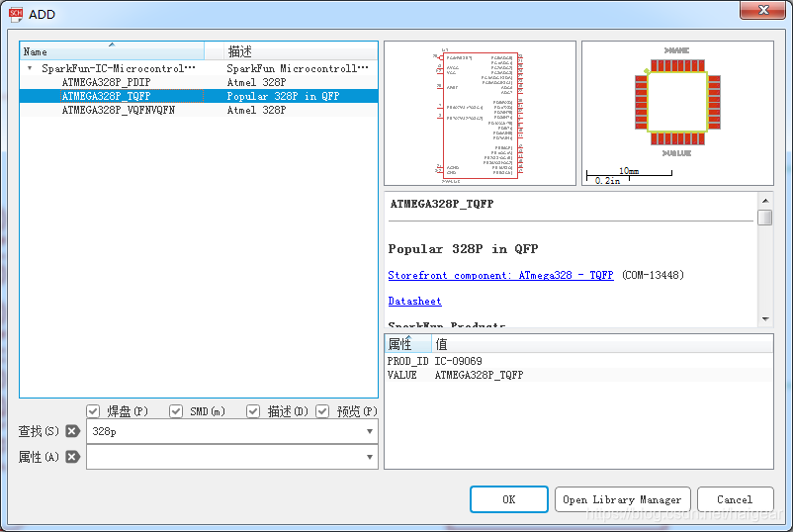Collapse the SparkFun-IC-Microcontroller library tree
Image resolution: width=793 pixels, height=532 pixels.
coord(30,69)
